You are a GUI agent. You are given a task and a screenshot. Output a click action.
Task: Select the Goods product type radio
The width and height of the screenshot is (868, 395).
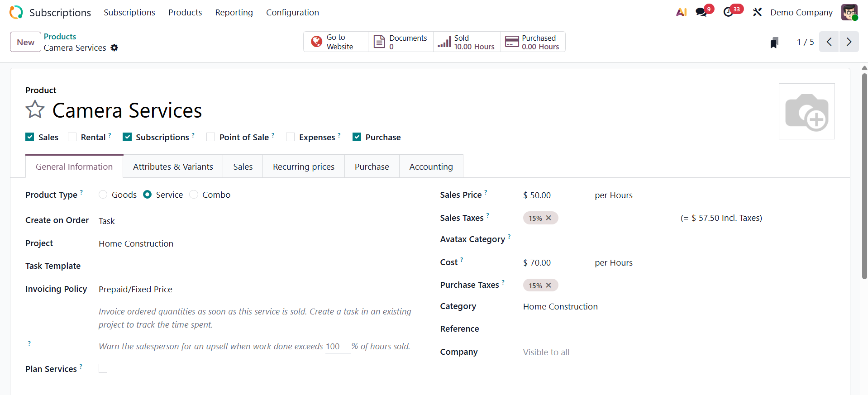tap(103, 195)
